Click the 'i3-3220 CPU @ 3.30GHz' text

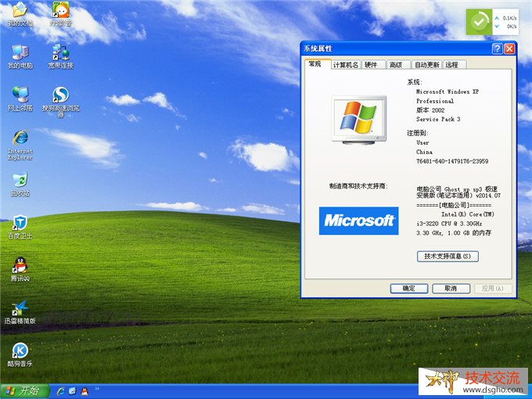[449, 224]
